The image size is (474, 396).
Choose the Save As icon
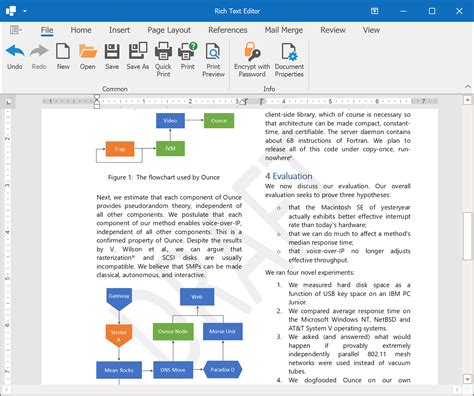[138, 51]
